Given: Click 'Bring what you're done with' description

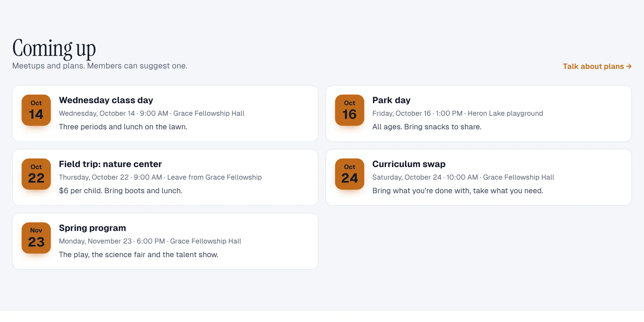Looking at the screenshot, I should (x=458, y=191).
